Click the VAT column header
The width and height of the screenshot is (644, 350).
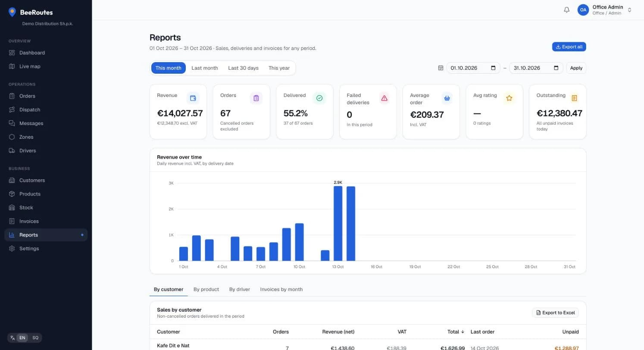[x=402, y=332]
